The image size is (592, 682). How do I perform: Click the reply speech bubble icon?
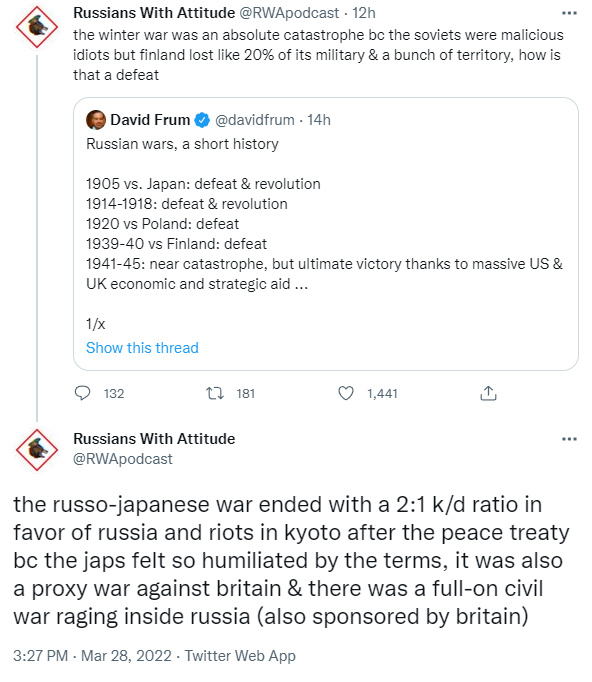82,393
